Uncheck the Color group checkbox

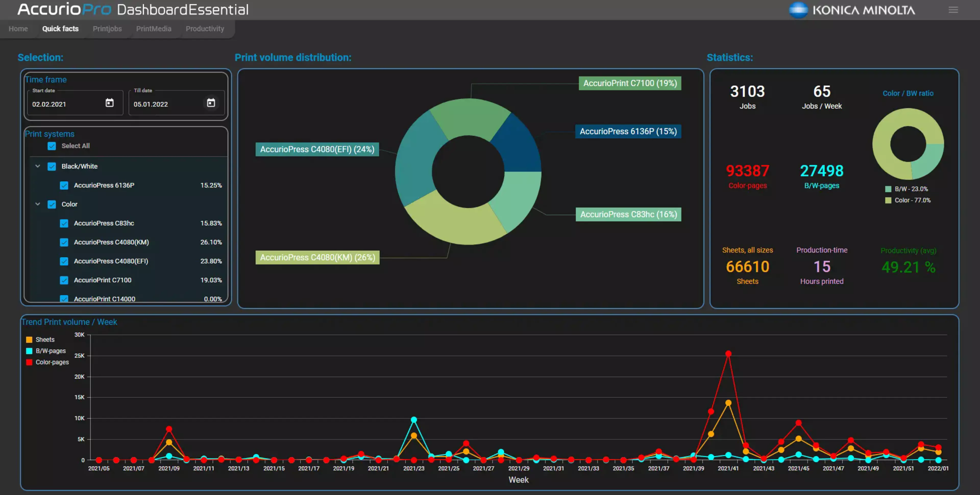[52, 204]
